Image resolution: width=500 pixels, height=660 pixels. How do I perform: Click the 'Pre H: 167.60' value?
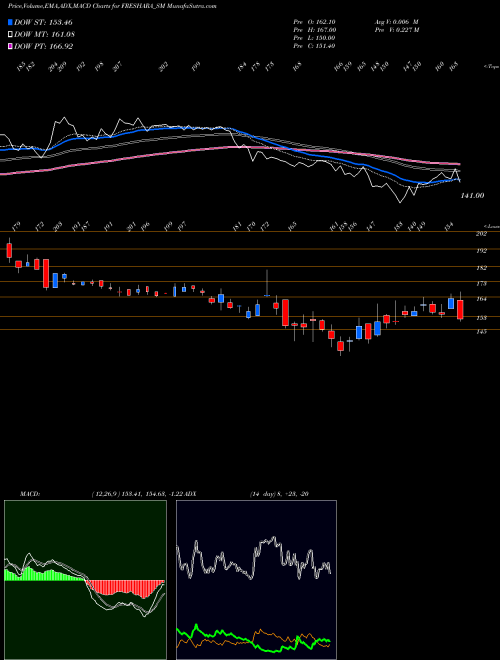click(x=314, y=30)
